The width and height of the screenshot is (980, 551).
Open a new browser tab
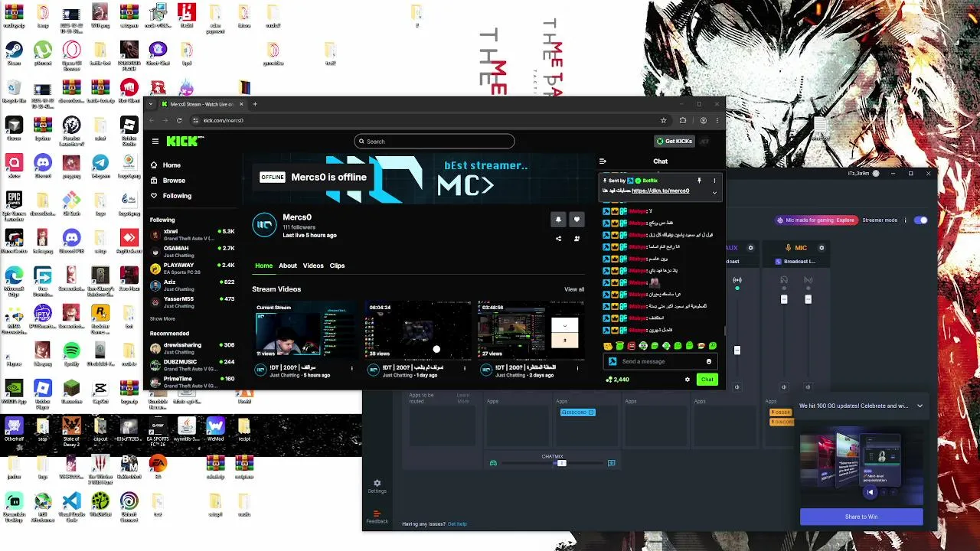click(x=255, y=104)
